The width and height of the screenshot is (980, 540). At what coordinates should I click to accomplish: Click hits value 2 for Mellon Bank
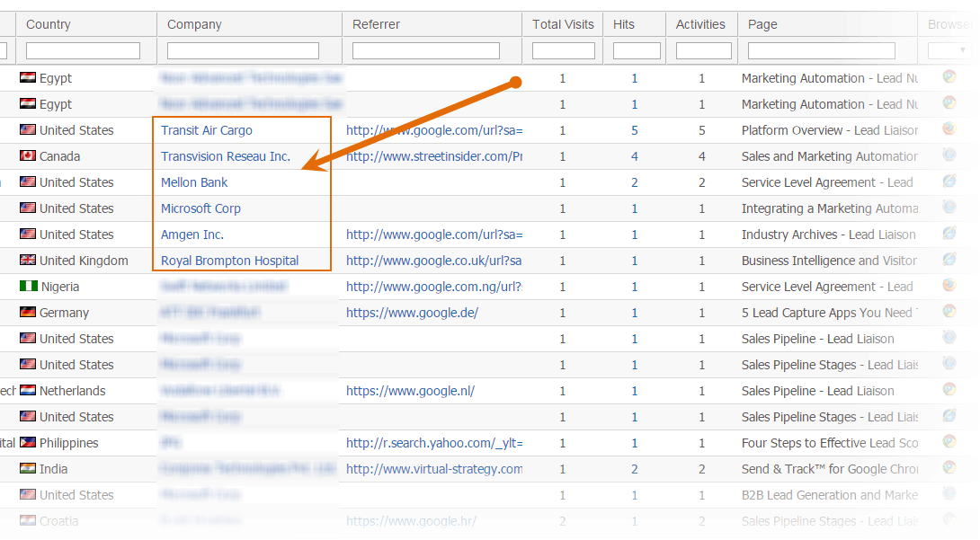[x=635, y=183]
